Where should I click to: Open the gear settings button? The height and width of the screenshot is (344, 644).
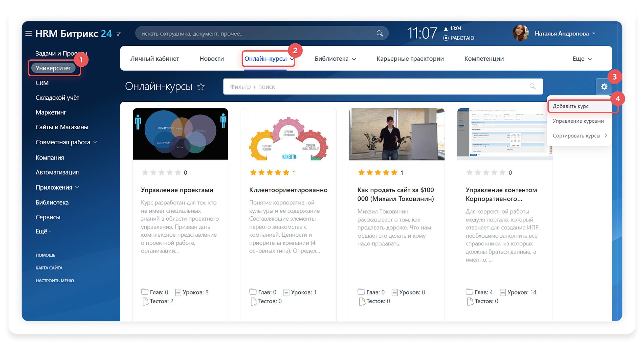[604, 87]
